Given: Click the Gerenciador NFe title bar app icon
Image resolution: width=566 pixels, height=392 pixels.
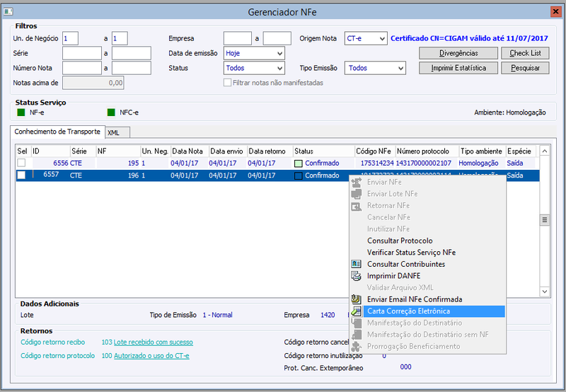Looking at the screenshot, I should [8, 12].
